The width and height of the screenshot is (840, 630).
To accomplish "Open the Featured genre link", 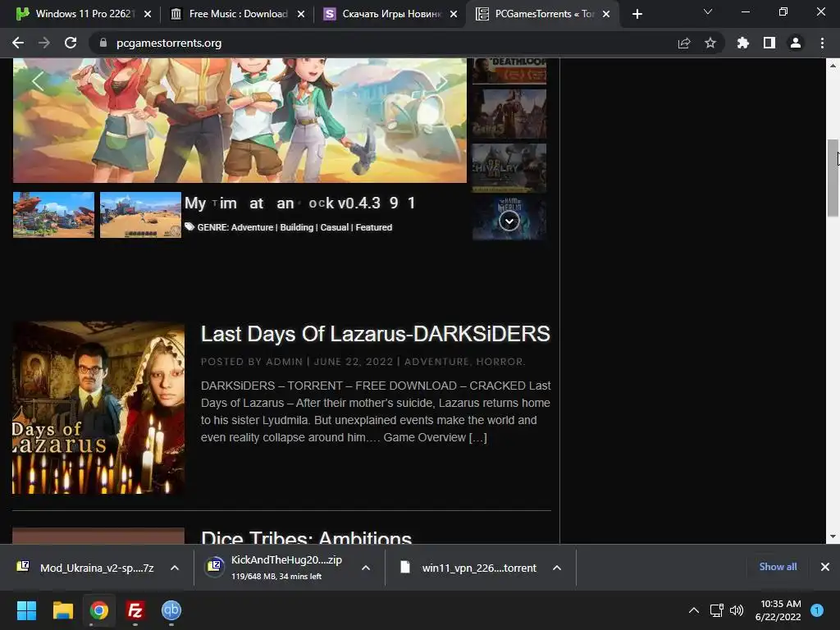I will (x=374, y=227).
